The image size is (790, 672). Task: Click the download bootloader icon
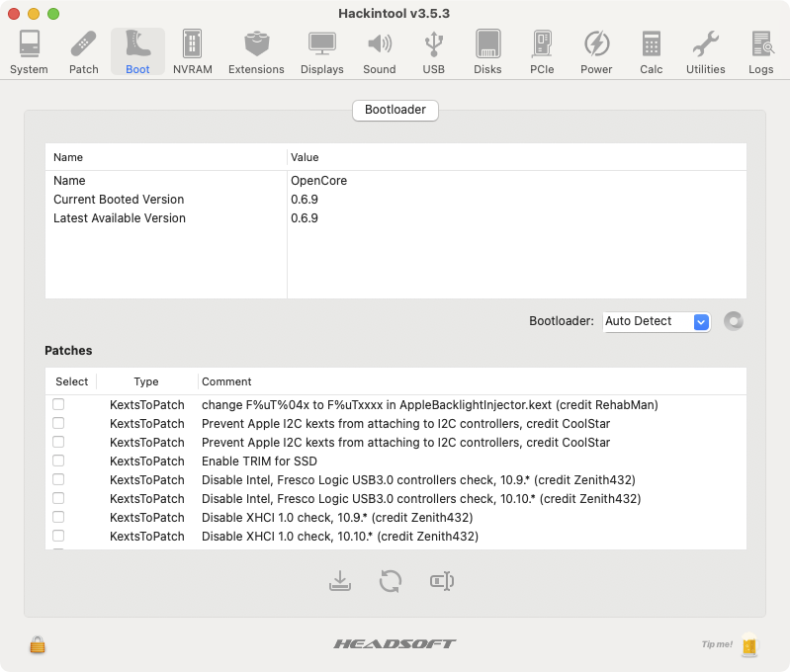(340, 581)
